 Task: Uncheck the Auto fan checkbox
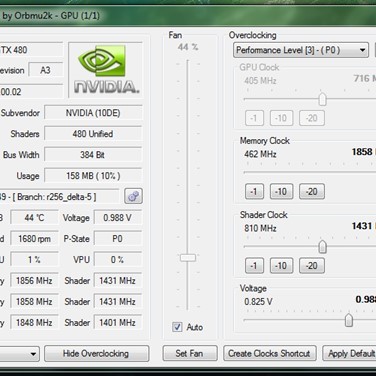pos(177,327)
